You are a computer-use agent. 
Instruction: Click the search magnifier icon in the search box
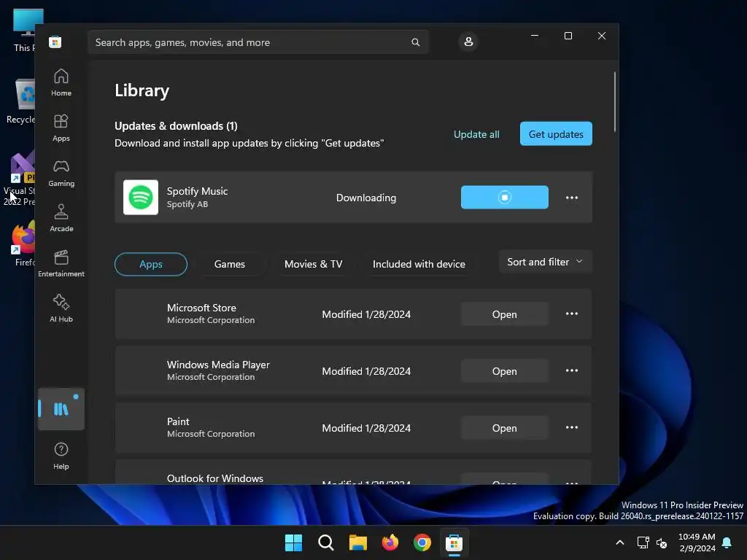(x=415, y=42)
